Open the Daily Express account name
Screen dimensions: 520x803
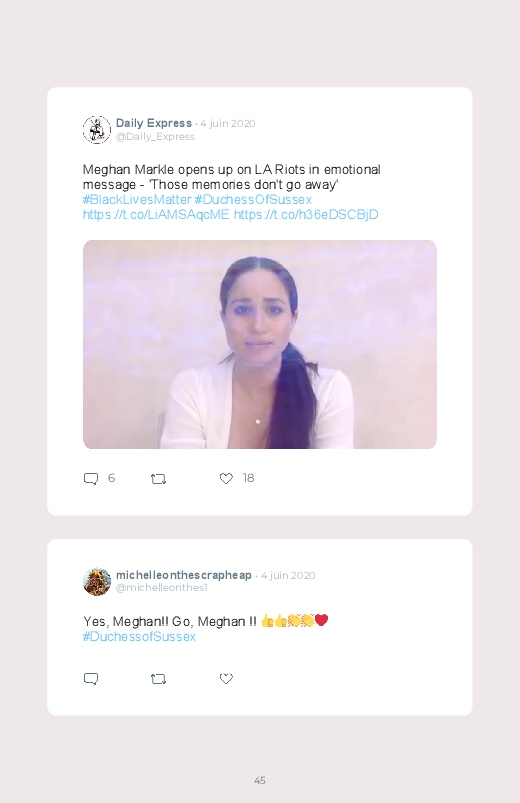pos(154,123)
